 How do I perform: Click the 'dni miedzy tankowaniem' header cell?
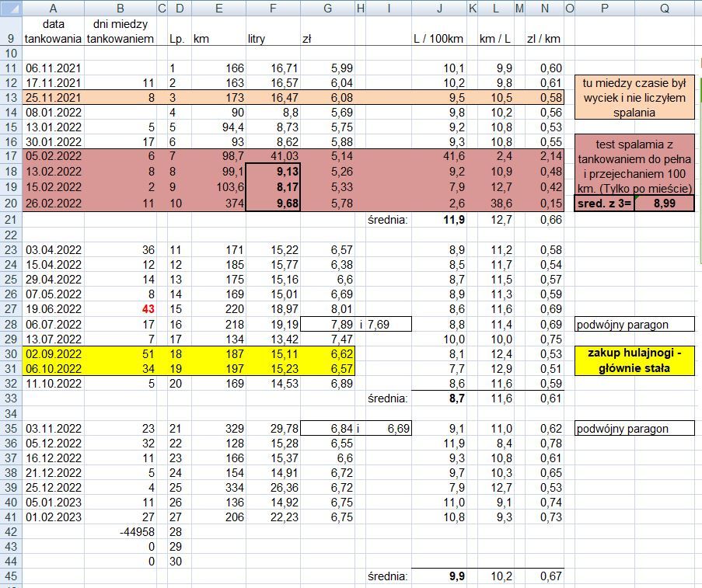[x=120, y=31]
